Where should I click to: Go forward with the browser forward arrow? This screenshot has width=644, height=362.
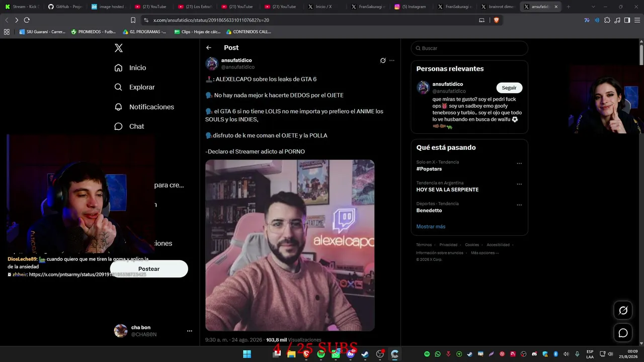click(x=17, y=20)
